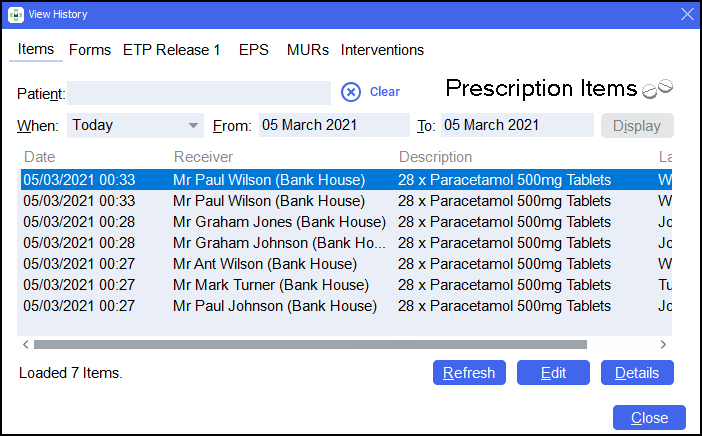Click the From date field
The image size is (702, 436).
333,126
